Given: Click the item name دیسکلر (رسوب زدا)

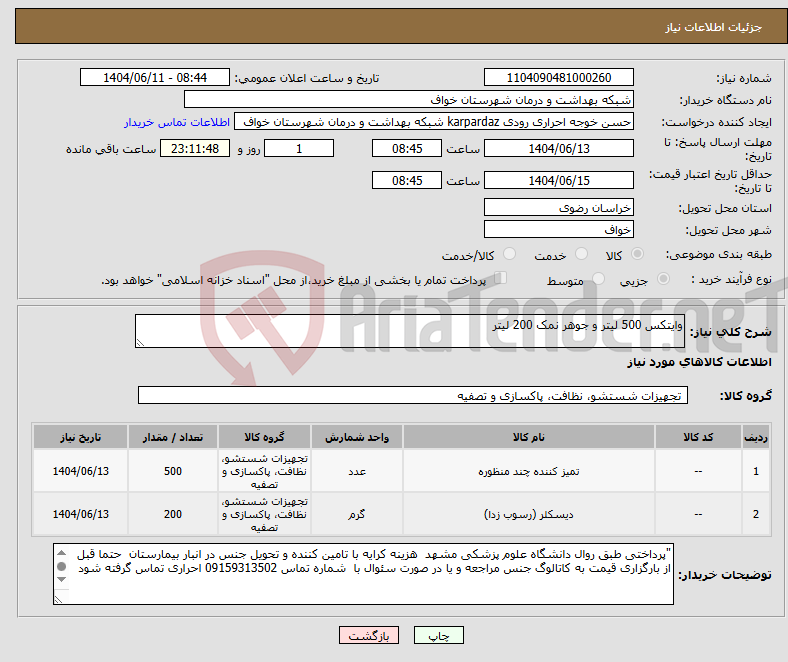Looking at the screenshot, I should coord(529,514).
